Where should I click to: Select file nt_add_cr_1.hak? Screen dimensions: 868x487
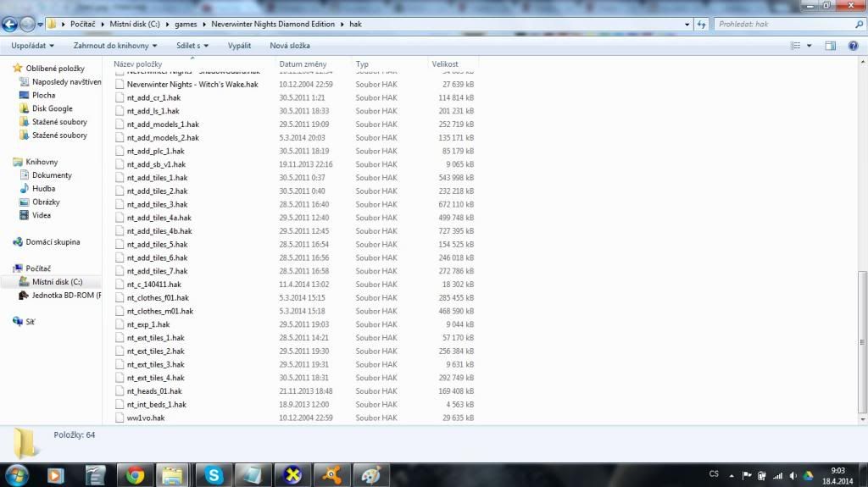click(x=153, y=98)
